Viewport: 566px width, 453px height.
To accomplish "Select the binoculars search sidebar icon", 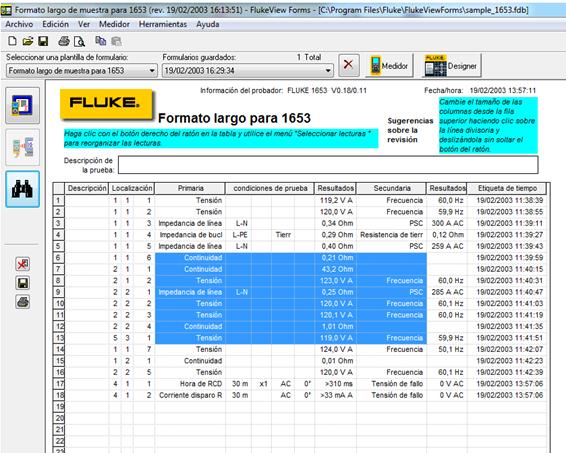I will (x=22, y=189).
